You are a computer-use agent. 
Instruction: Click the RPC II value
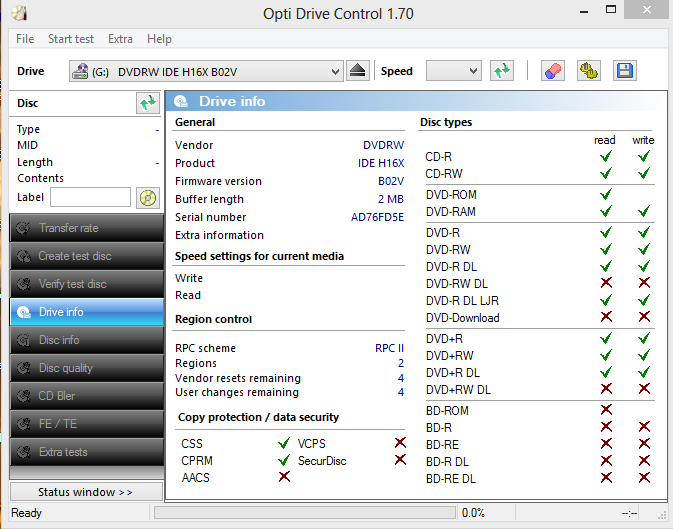coord(389,348)
